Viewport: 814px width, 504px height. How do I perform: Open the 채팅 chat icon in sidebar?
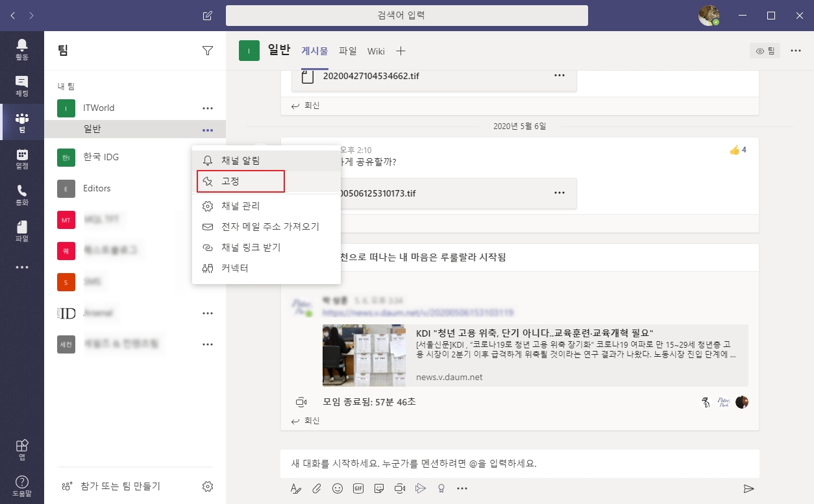pyautogui.click(x=22, y=86)
